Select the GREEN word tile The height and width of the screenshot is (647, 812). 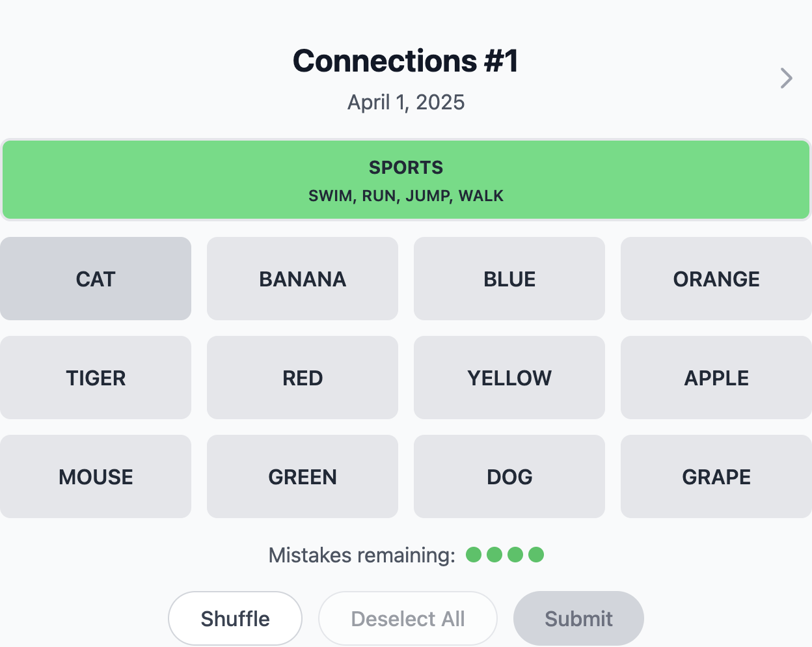pos(303,476)
